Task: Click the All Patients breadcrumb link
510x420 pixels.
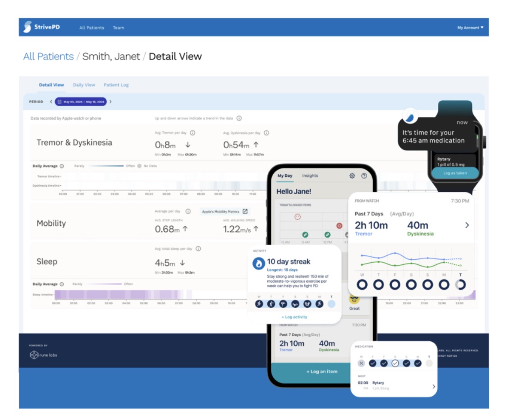Action: (48, 57)
